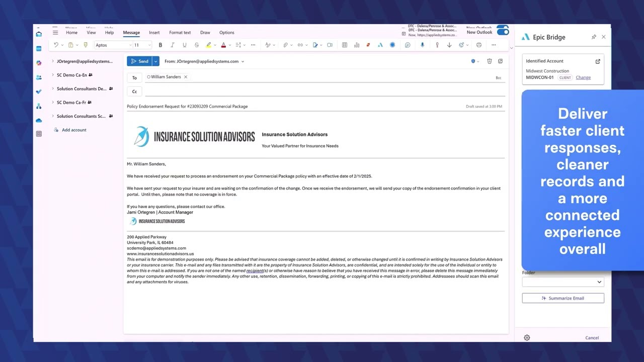Open the highlight color picker
This screenshot has height=362, width=644.
coord(215,45)
